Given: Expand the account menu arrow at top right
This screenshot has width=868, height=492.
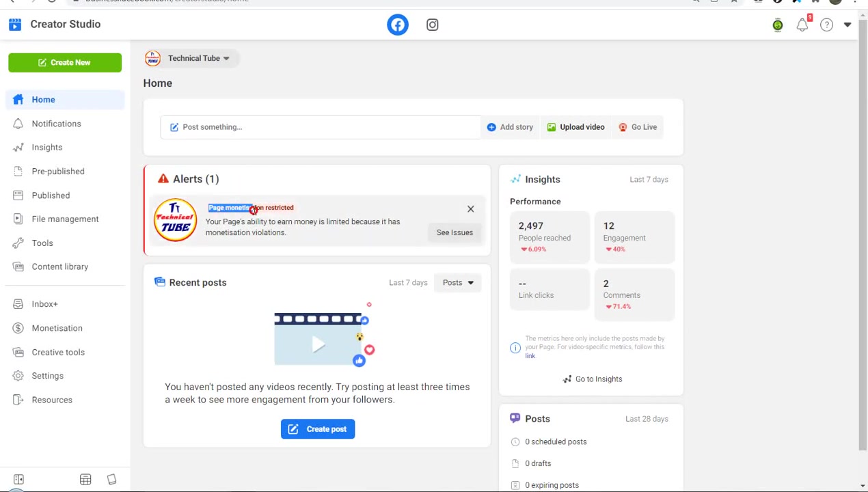Looking at the screenshot, I should tap(847, 25).
